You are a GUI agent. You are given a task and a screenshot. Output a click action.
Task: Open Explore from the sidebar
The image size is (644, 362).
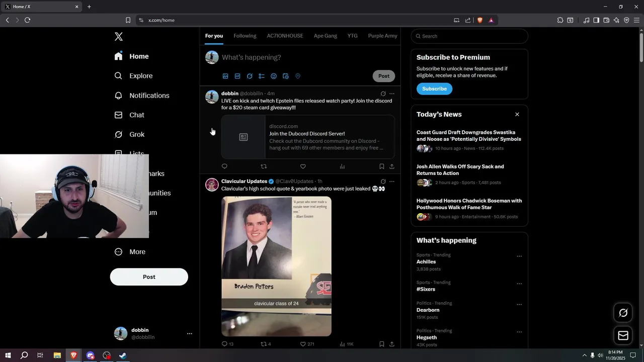click(x=134, y=76)
